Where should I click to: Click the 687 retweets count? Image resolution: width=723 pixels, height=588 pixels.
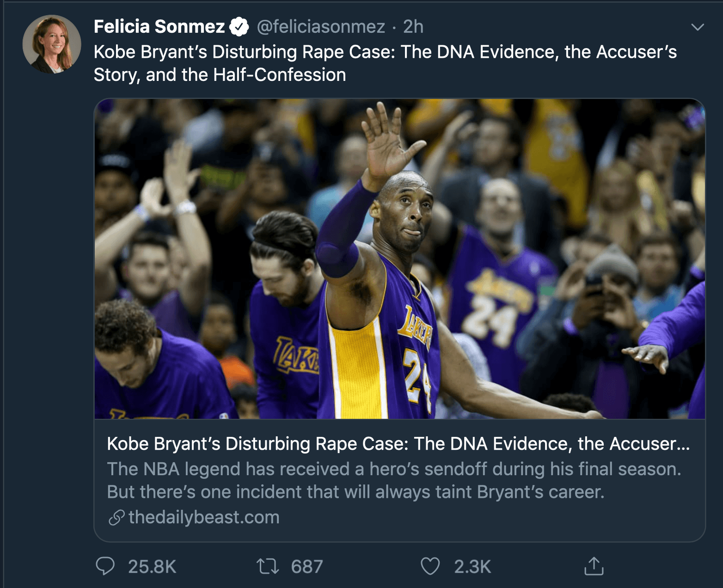[307, 566]
